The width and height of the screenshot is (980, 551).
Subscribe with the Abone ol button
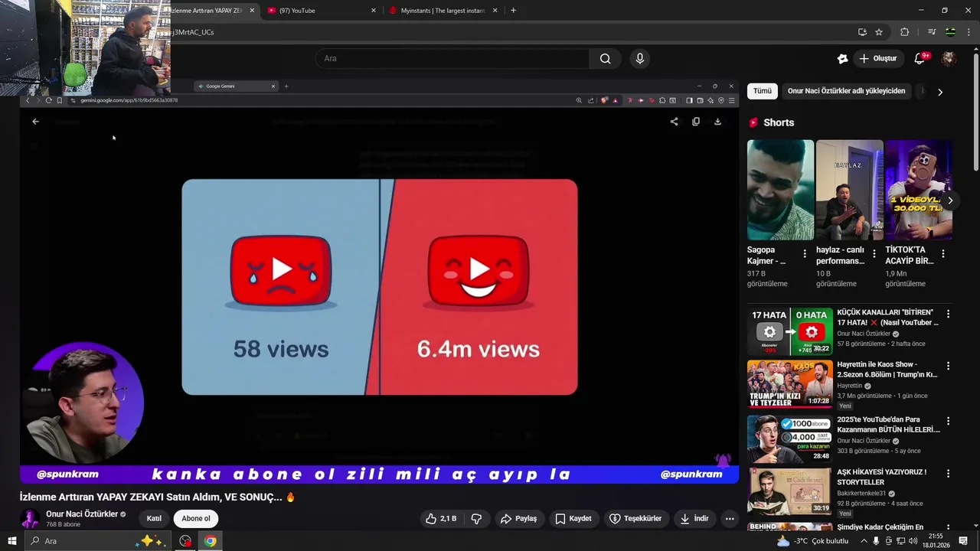coord(196,518)
